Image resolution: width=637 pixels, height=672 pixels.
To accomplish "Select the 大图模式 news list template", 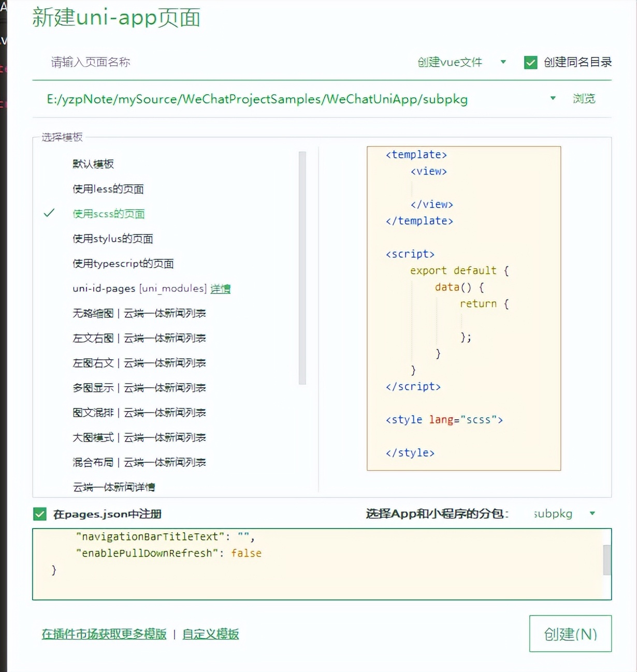I will click(x=139, y=437).
